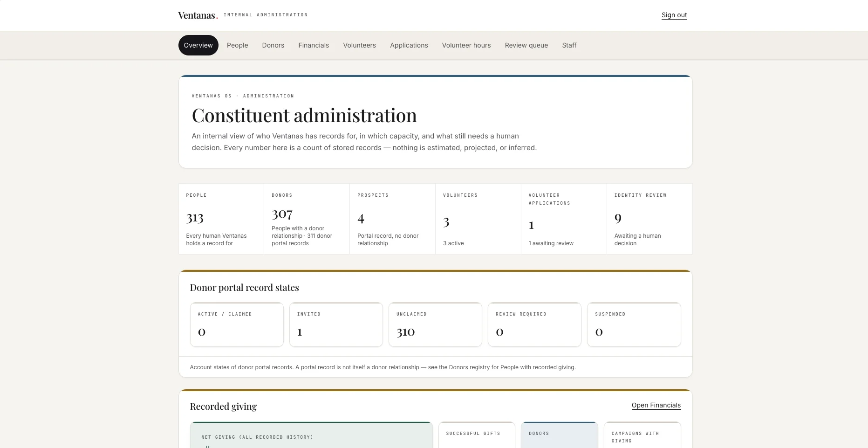The image size is (868, 448).
Task: Click the 'Ventanas OS · Administration' label
Action: click(x=243, y=96)
